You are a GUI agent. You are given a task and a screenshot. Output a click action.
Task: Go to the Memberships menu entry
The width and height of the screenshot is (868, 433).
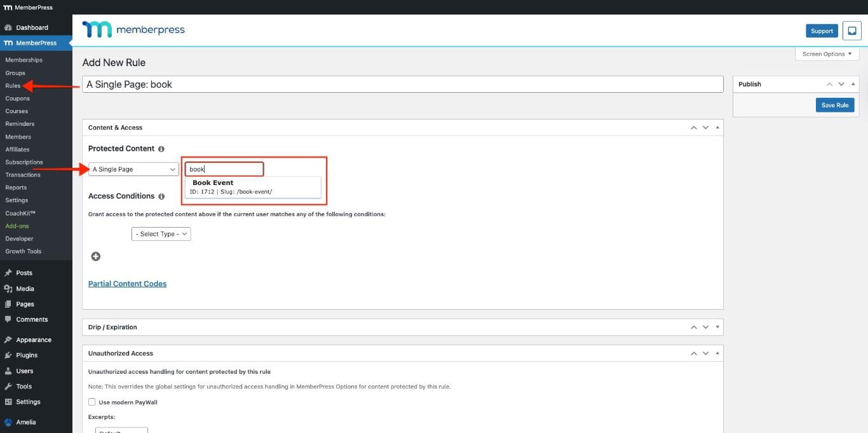24,59
